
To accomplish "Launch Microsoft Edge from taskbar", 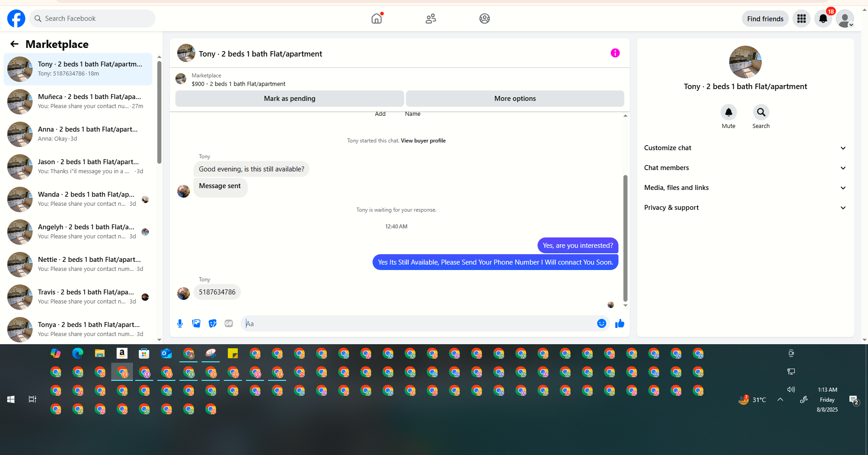I will (78, 353).
